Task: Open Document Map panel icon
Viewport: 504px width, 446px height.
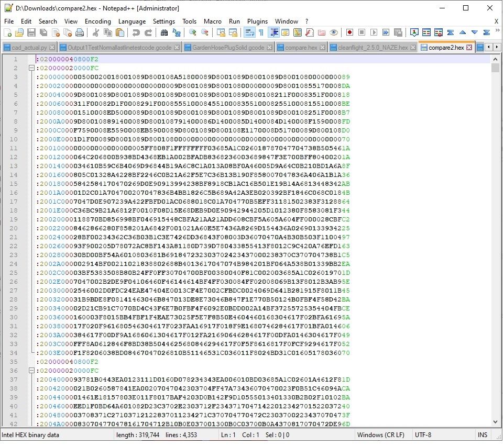Action: tap(298, 32)
